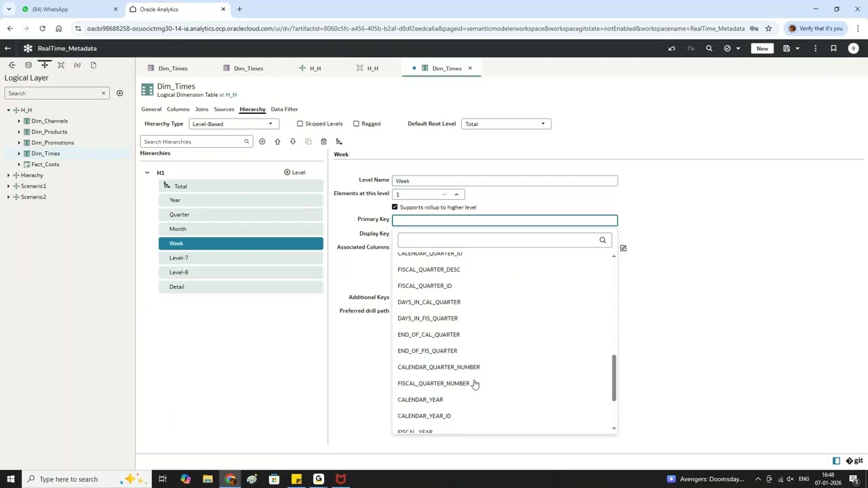
Task: Go back with the RealTime_Metadata back arrow
Action: tap(7, 48)
